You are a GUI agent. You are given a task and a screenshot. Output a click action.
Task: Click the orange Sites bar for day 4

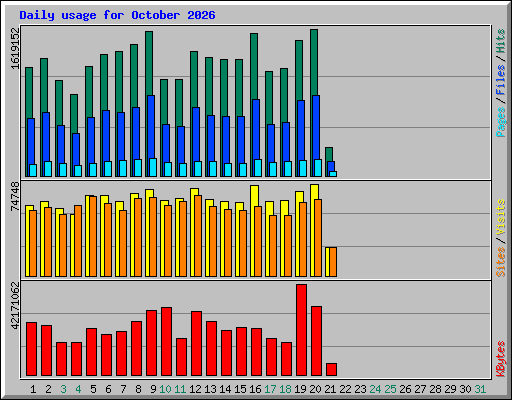pyautogui.click(x=78, y=241)
